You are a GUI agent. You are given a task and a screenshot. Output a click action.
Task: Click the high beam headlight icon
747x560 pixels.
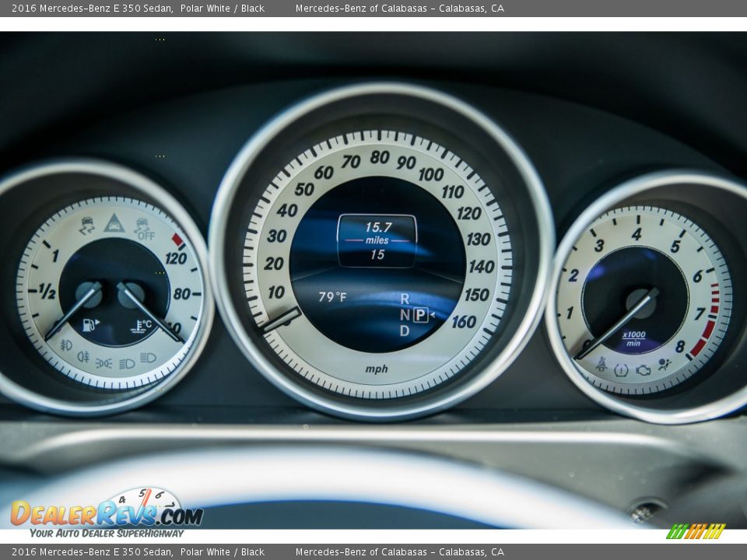[x=146, y=359]
